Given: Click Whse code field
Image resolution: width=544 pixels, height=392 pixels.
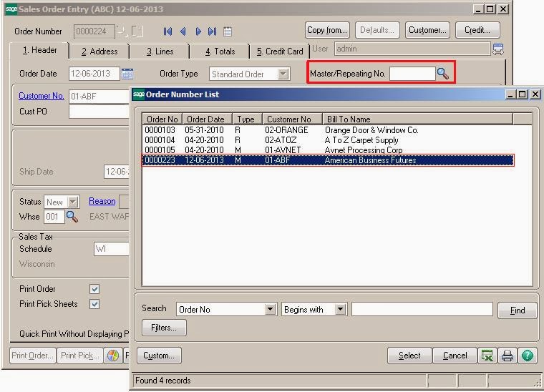Looking at the screenshot, I should tap(54, 217).
